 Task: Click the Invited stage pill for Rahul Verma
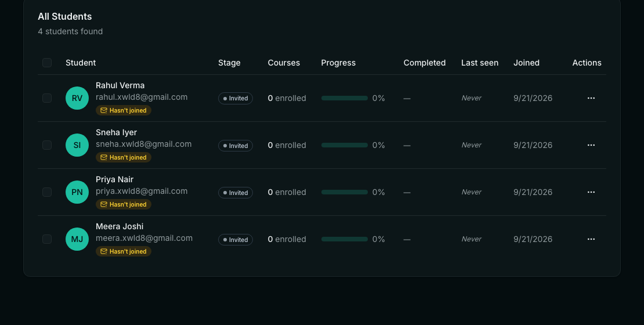(x=236, y=99)
